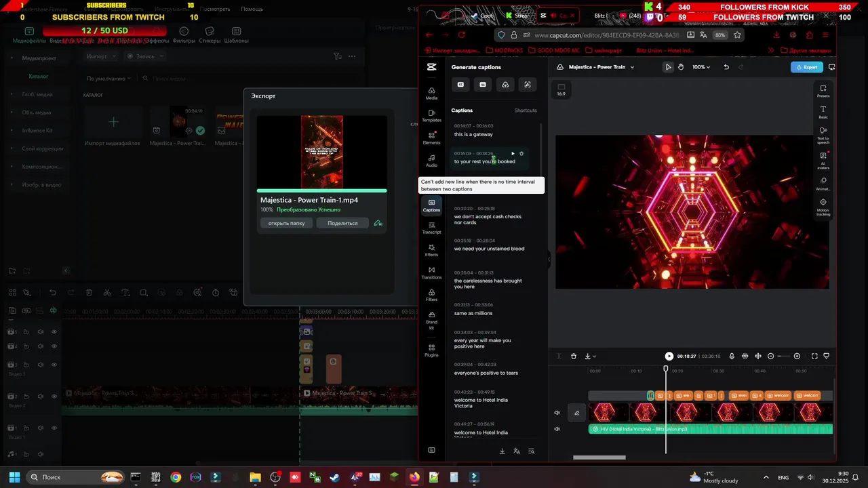The height and width of the screenshot is (488, 868).
Task: Click the manual captions icon beside the CC icon
Action: (483, 85)
